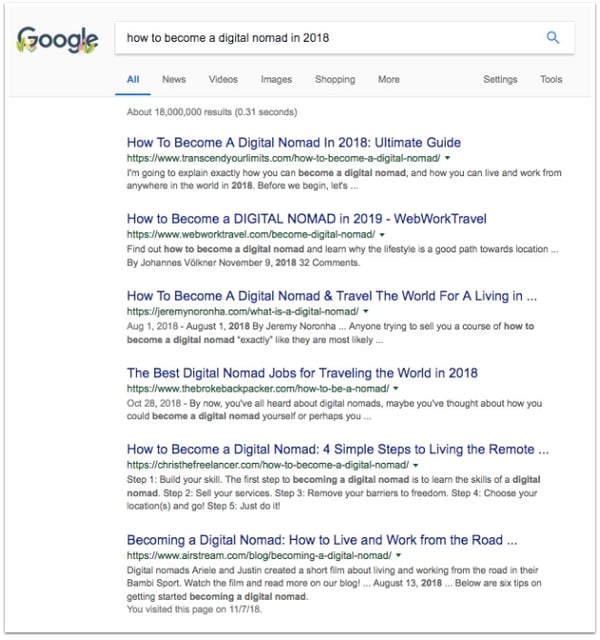
Task: Open the Shopping tab
Action: [335, 79]
